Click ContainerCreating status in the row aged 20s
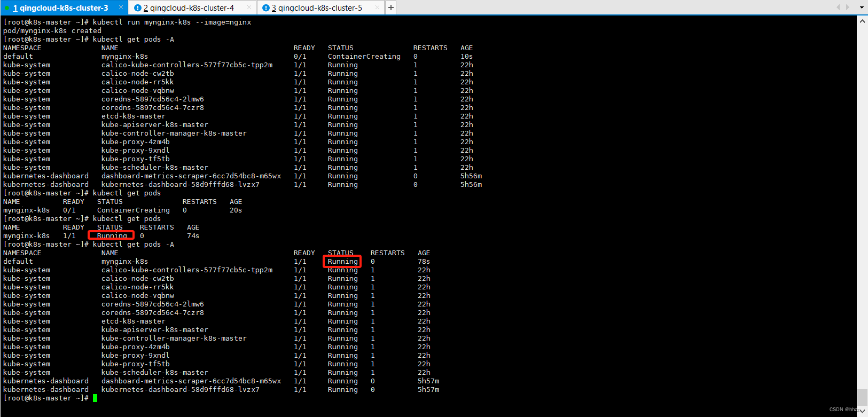This screenshot has height=417, width=868. 134,210
